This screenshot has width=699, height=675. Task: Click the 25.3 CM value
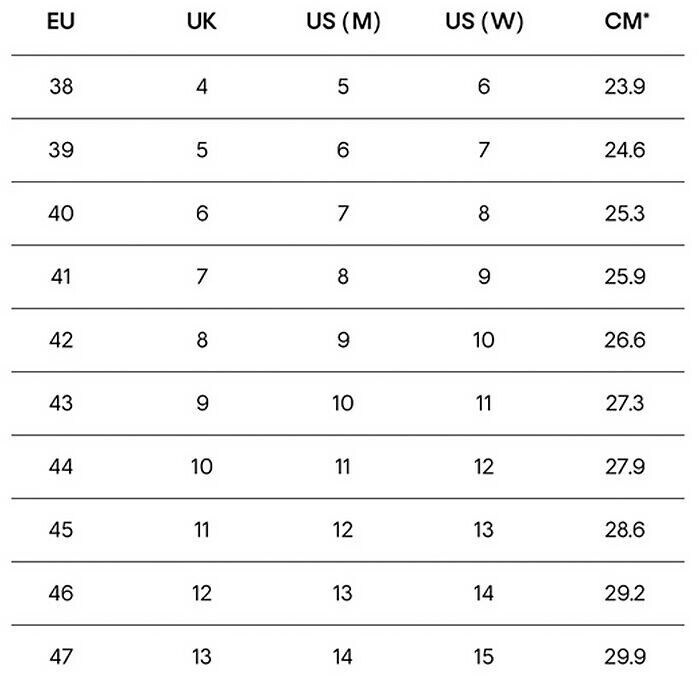click(625, 214)
